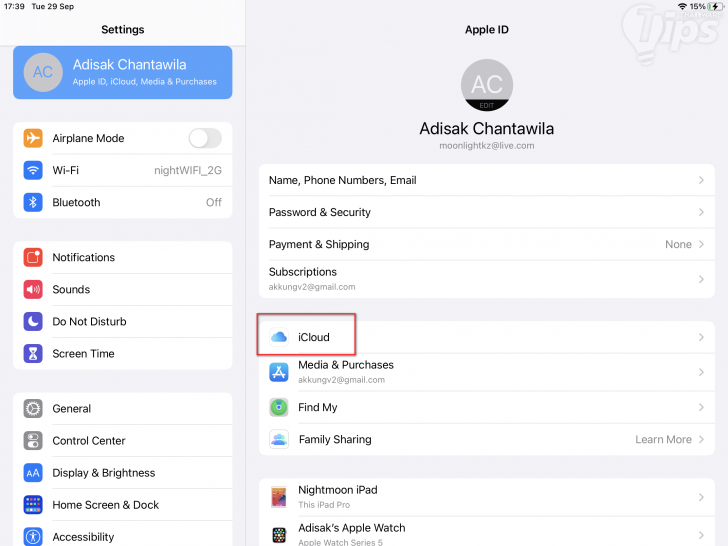The height and width of the screenshot is (546, 728).
Task: Toggle the Airplane Mode switch
Action: [205, 138]
